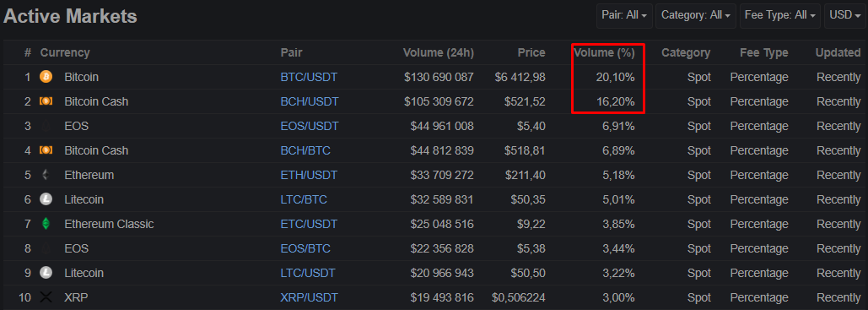Click the Litecoin icon in row 6
The height and width of the screenshot is (310, 868).
[46, 199]
